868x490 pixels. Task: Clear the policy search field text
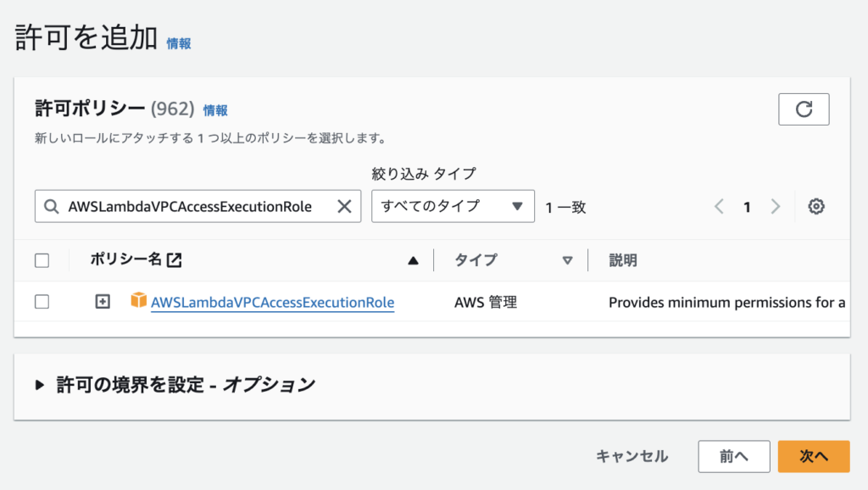click(x=344, y=207)
